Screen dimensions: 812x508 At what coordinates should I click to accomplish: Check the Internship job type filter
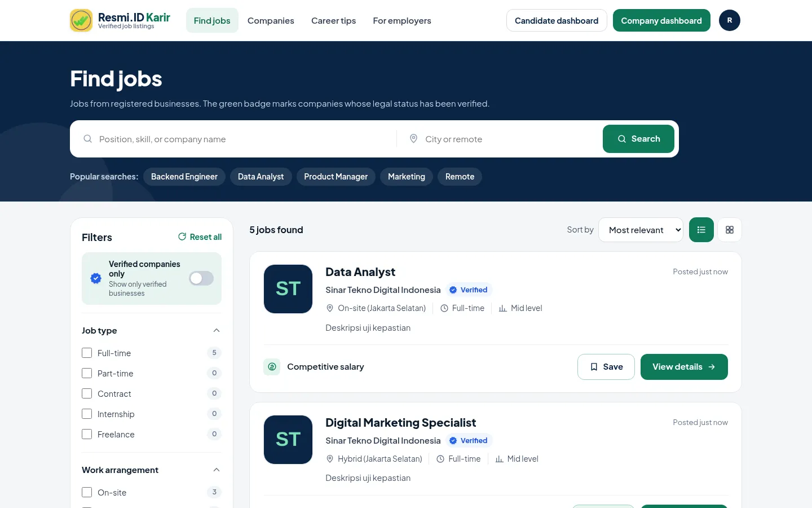coord(87,414)
